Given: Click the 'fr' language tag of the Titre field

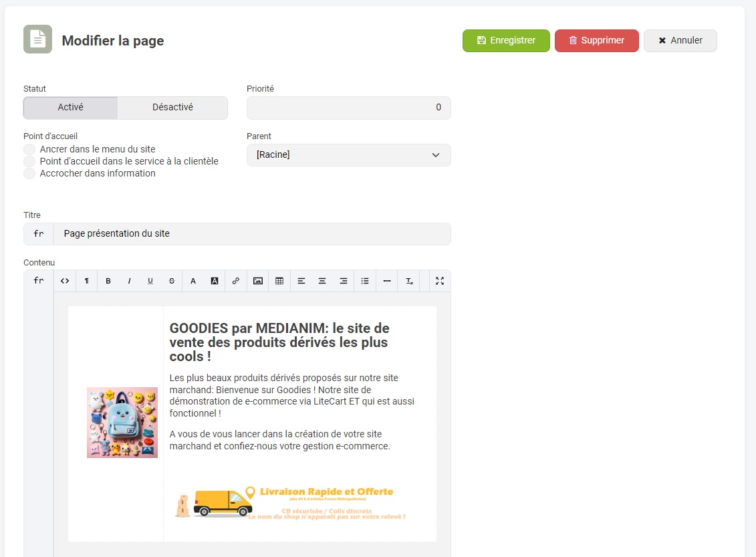Looking at the screenshot, I should (x=39, y=234).
